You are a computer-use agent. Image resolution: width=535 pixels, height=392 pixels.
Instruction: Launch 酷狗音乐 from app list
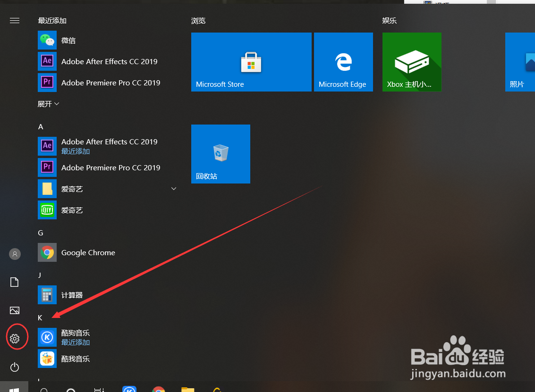(x=107, y=337)
